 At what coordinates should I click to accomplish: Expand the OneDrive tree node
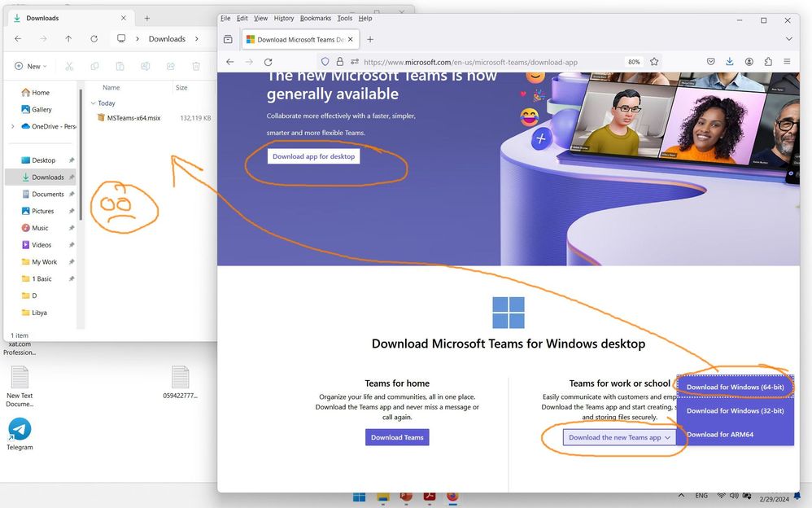pyautogui.click(x=13, y=126)
